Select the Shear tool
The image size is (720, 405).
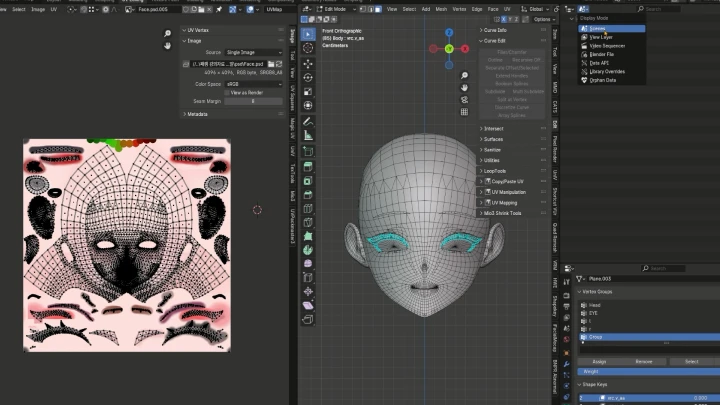[308, 305]
